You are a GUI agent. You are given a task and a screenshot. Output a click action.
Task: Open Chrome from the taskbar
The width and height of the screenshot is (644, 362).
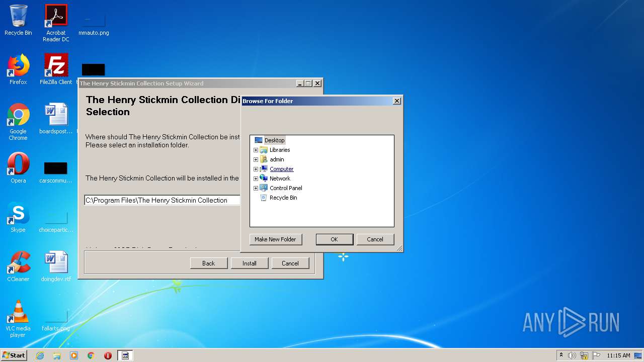tap(91, 355)
